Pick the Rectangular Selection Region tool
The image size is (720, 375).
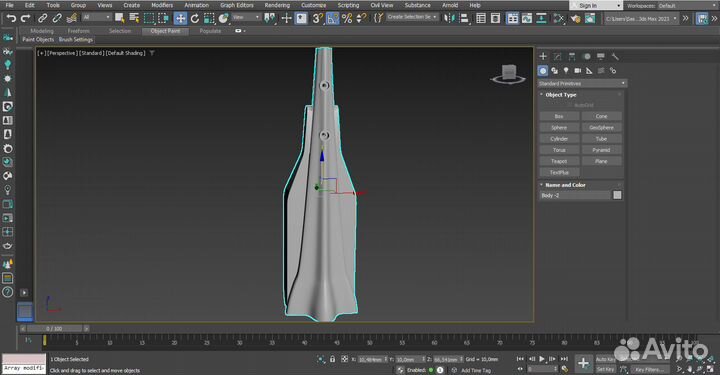click(149, 18)
